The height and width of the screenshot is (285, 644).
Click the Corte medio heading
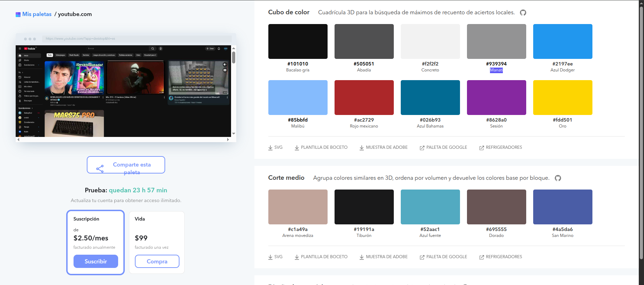pos(286,178)
